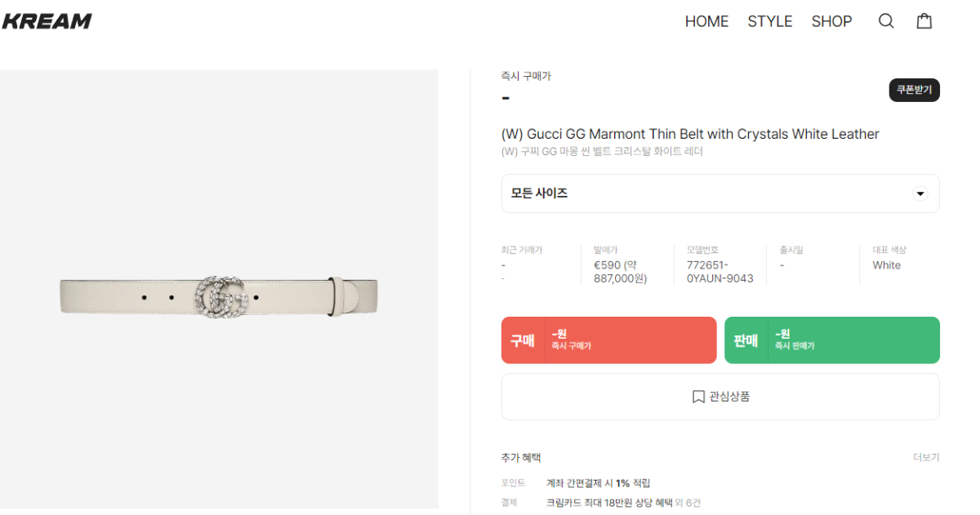
Task: Click the size dropdown arrow
Action: 920,193
